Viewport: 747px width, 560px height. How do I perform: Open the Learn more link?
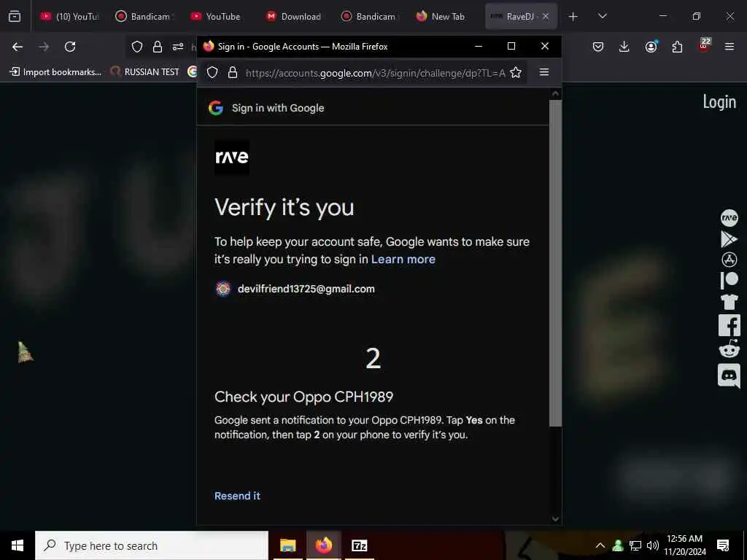tap(403, 259)
